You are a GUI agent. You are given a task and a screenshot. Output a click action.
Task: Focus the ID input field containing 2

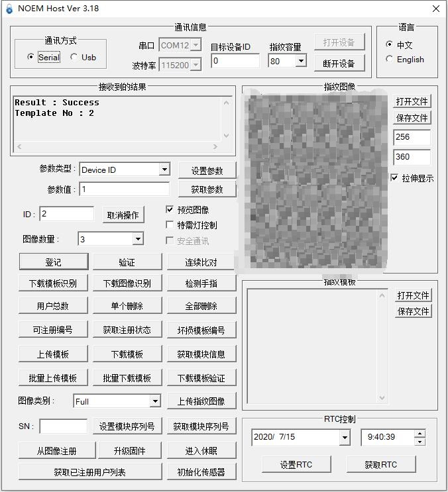click(x=67, y=214)
